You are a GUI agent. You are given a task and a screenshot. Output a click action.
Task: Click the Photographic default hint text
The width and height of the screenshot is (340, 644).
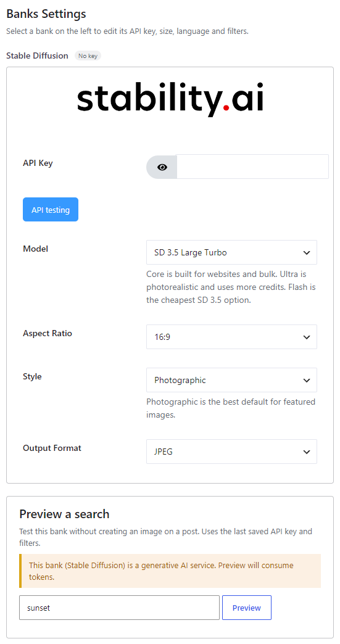pyautogui.click(x=231, y=408)
